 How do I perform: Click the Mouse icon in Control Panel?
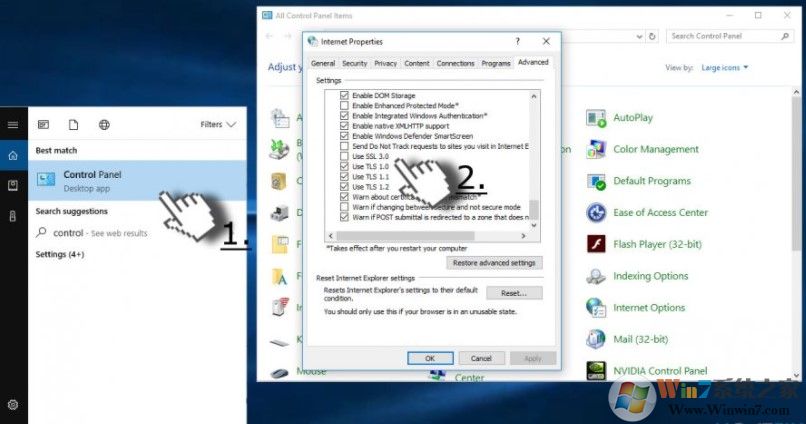280,372
